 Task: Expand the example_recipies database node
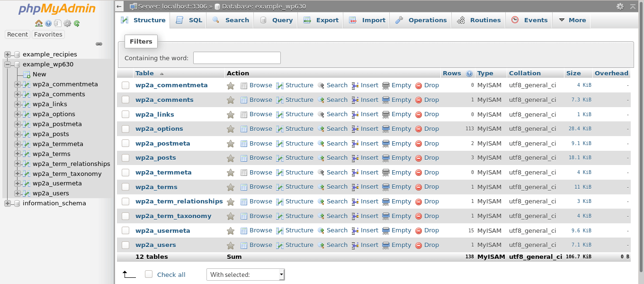click(7, 54)
